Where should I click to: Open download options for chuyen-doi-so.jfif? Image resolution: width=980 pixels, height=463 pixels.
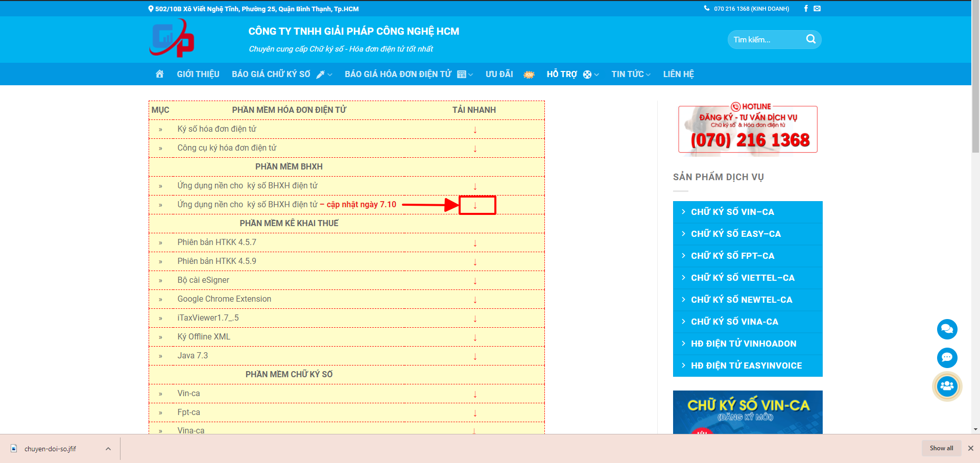pyautogui.click(x=108, y=449)
